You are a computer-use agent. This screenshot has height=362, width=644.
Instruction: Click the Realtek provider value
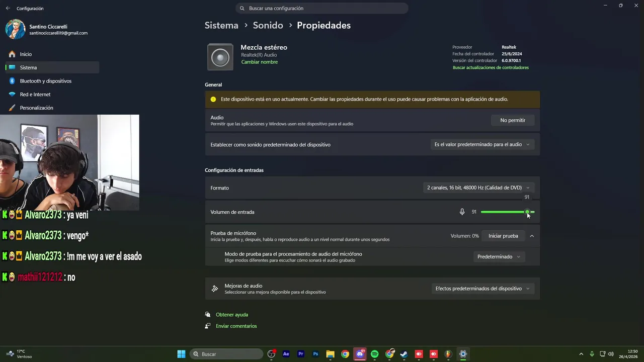(x=509, y=47)
